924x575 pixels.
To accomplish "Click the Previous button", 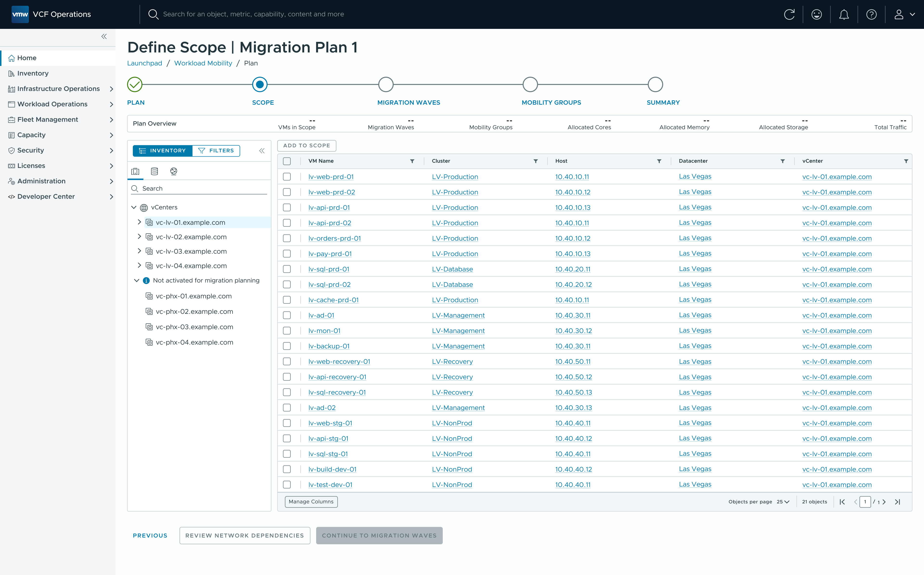I will click(x=150, y=536).
